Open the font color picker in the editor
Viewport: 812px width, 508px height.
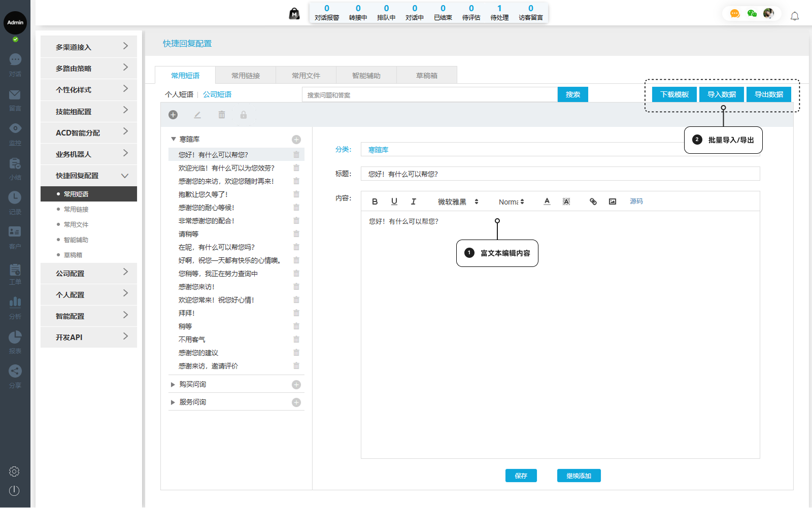pos(547,201)
